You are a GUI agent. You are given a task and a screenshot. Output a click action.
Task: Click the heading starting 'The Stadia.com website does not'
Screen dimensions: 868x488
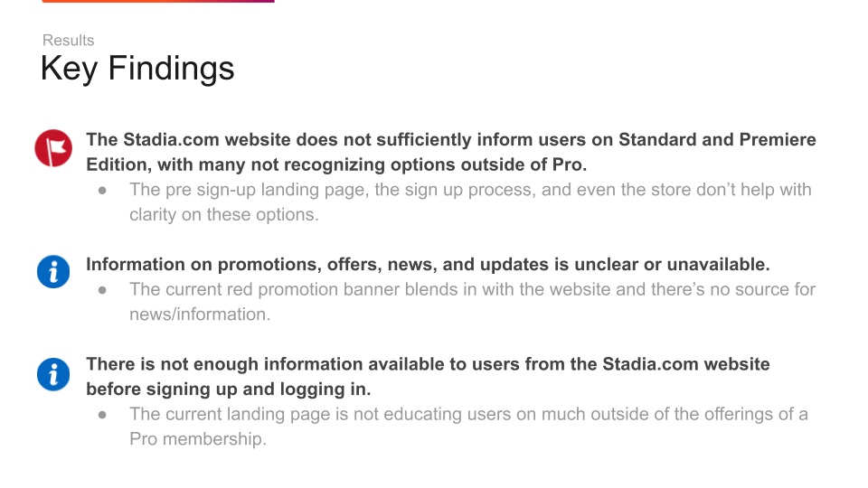(x=450, y=139)
